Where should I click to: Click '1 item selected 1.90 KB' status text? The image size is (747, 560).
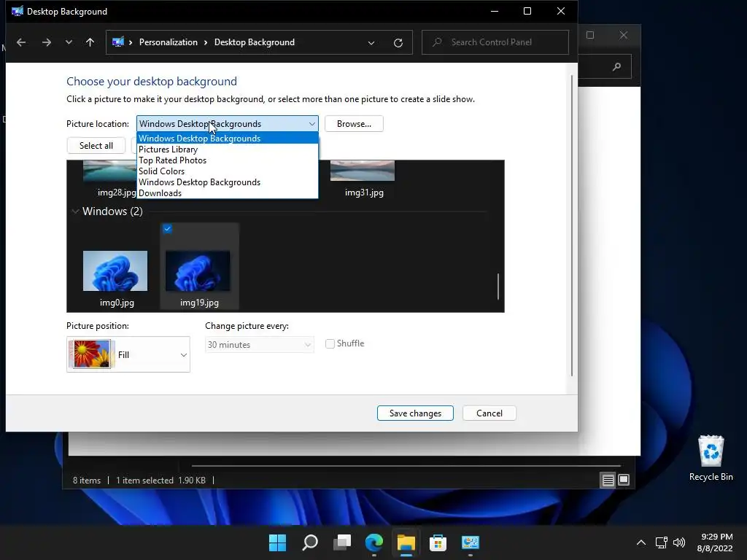[161, 481]
